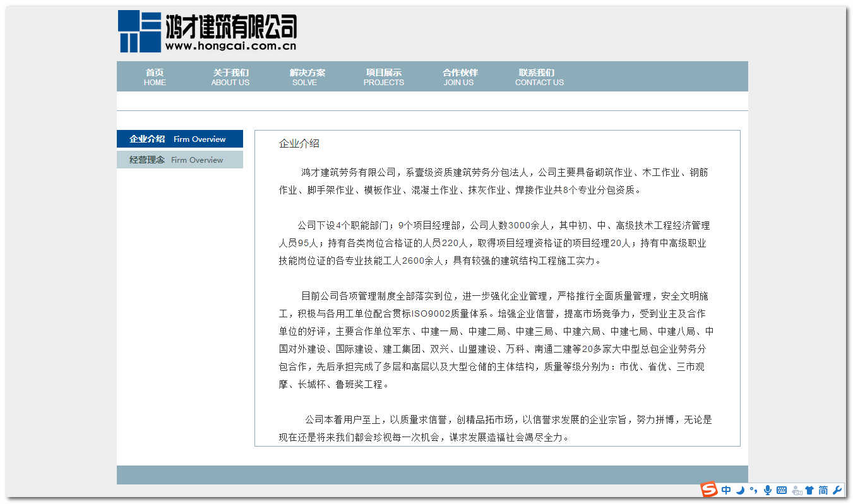This screenshot has width=853, height=504.
Task: Open the 项目展示 PROJECTS menu item
Action: pyautogui.click(x=383, y=77)
